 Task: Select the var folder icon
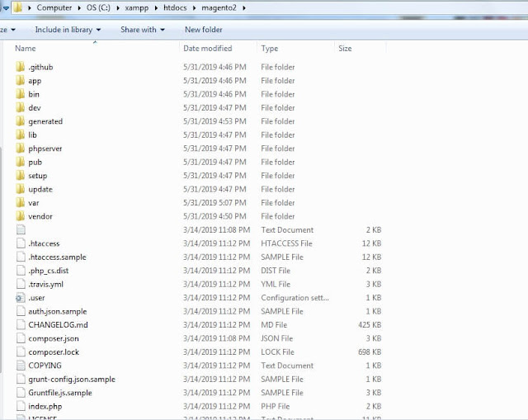pyautogui.click(x=20, y=202)
